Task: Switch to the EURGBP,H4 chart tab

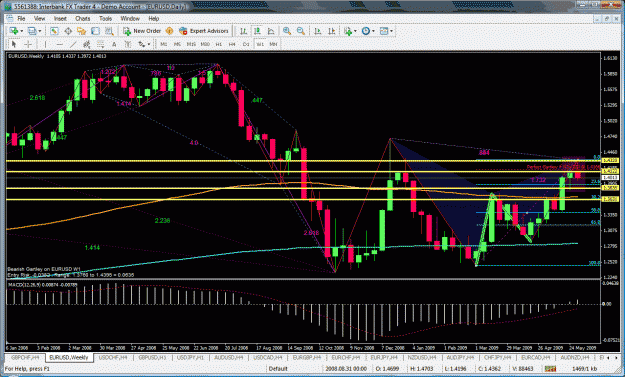Action: coord(307,357)
